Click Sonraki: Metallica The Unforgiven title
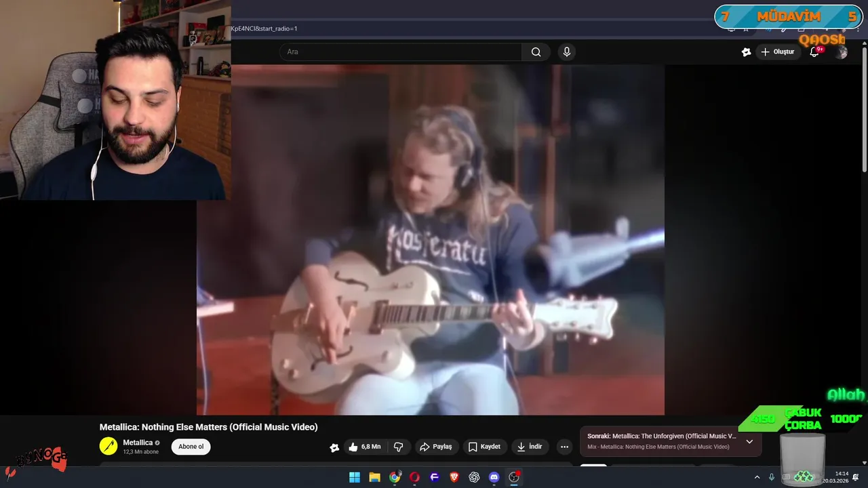The image size is (868, 488). (x=662, y=436)
